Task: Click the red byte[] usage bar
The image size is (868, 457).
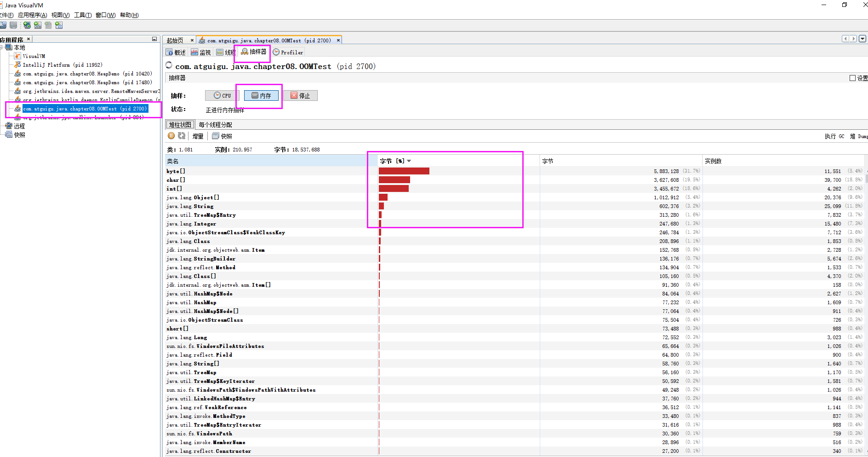Action: click(404, 171)
